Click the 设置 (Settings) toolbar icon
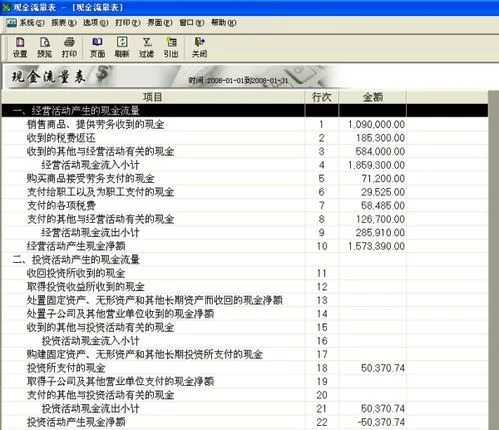The height and width of the screenshot is (430, 499). (20, 47)
